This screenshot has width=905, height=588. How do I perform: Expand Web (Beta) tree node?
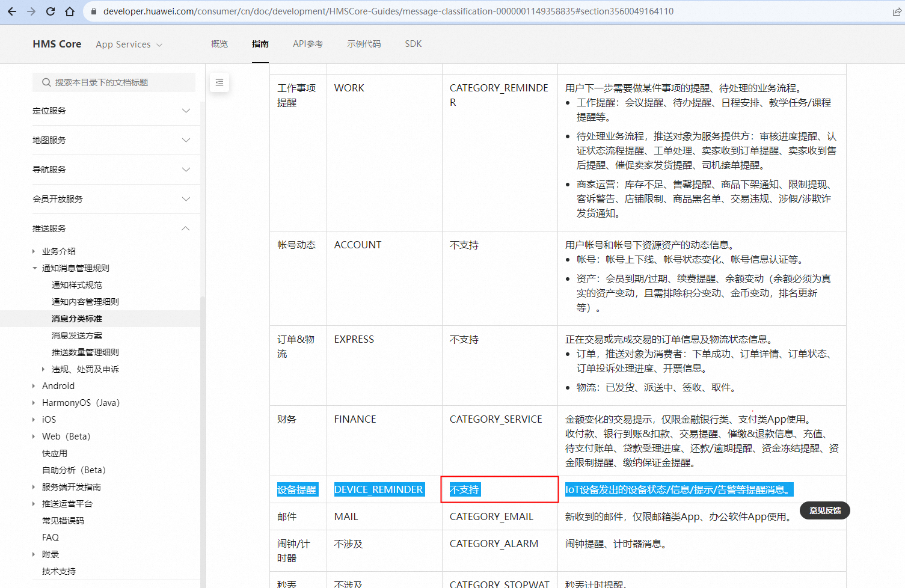click(34, 436)
